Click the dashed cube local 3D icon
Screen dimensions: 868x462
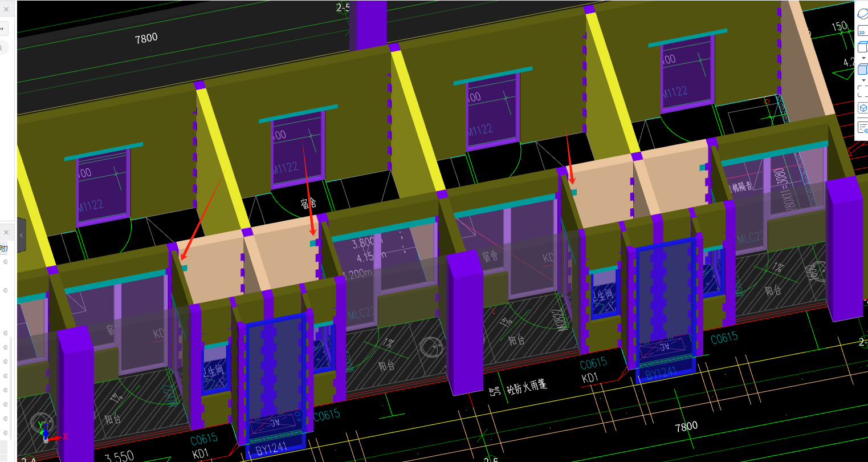pos(863,108)
